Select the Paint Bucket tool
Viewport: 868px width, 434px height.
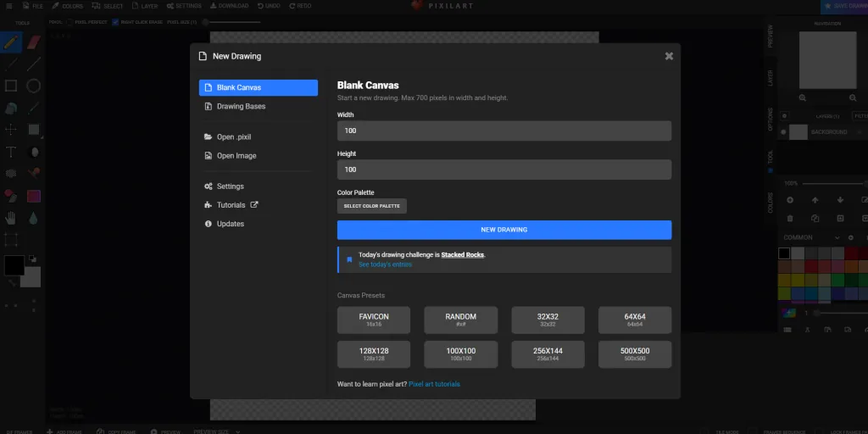(x=11, y=108)
